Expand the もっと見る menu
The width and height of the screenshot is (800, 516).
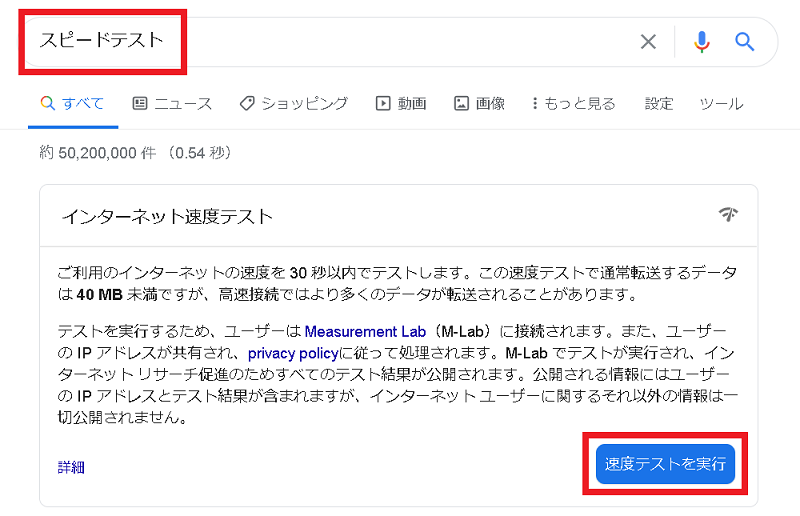point(573,103)
